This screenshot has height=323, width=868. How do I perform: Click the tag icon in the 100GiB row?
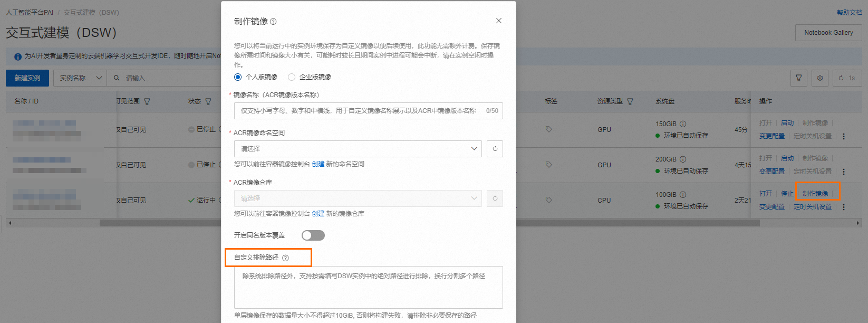[548, 200]
